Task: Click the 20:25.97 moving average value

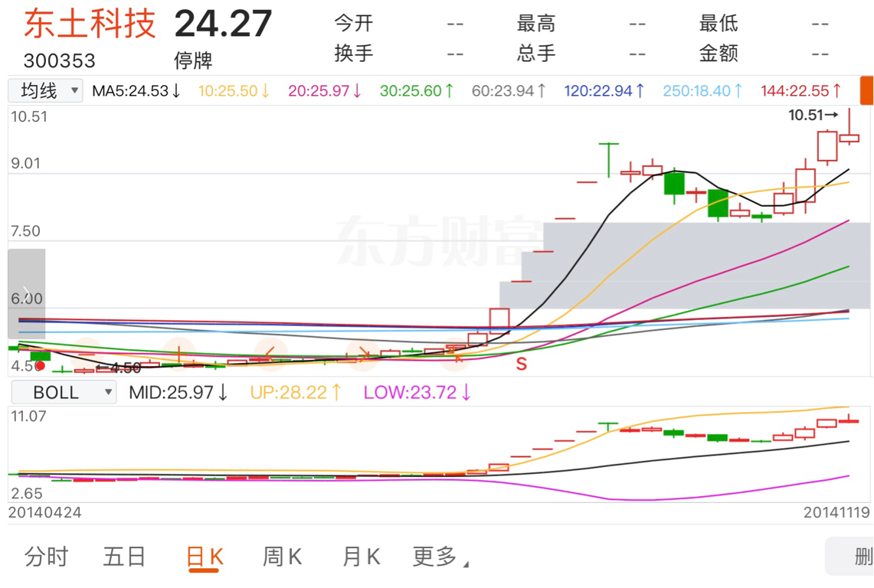Action: click(x=325, y=91)
